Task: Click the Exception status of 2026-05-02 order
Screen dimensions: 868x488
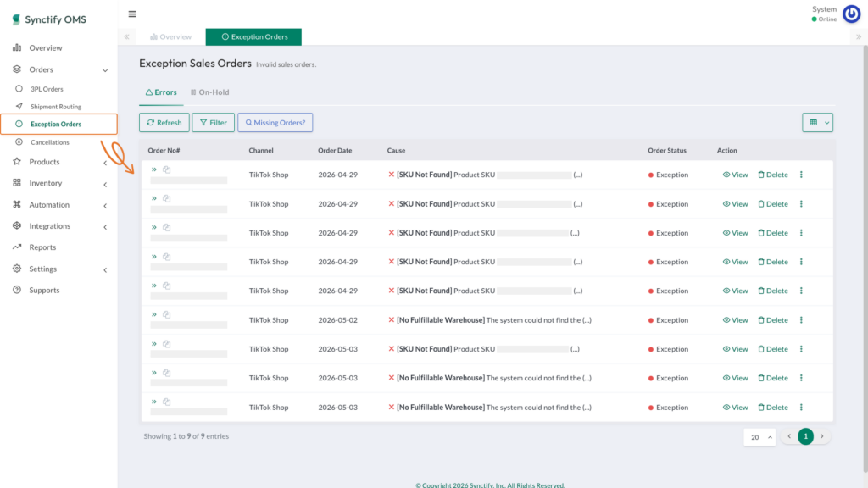Action: [668, 320]
